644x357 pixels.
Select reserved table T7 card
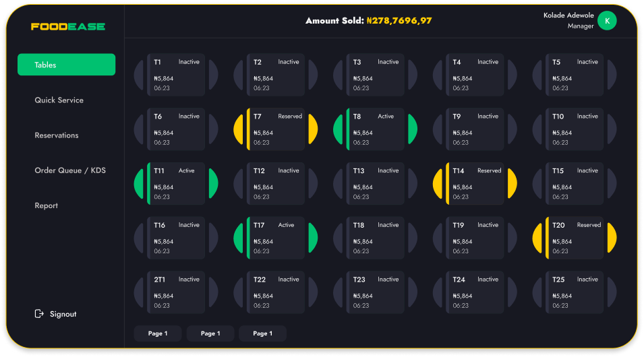click(x=276, y=129)
